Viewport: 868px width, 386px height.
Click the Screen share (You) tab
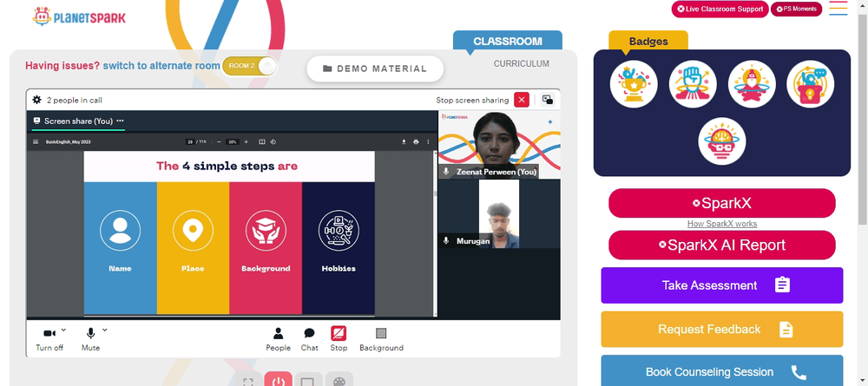(78, 121)
